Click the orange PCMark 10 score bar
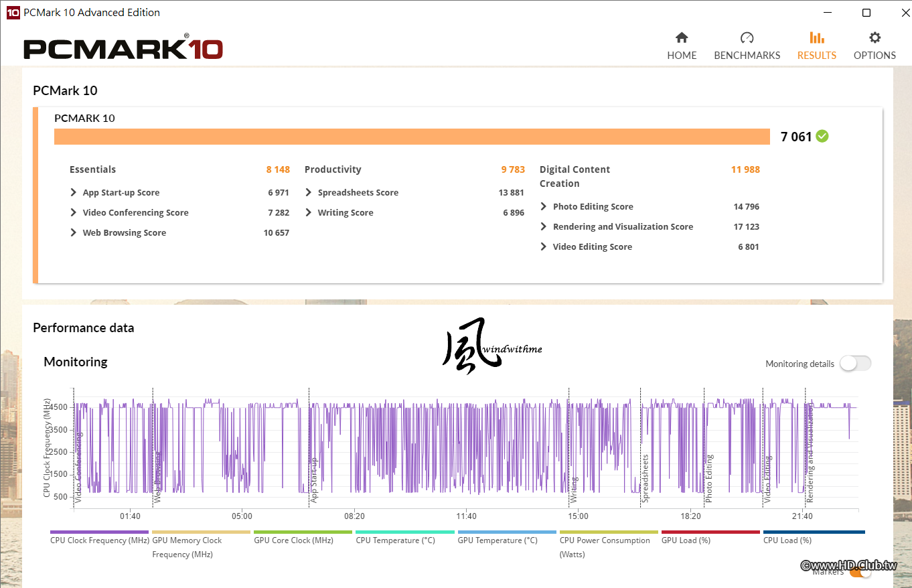The width and height of the screenshot is (912, 588). point(412,136)
